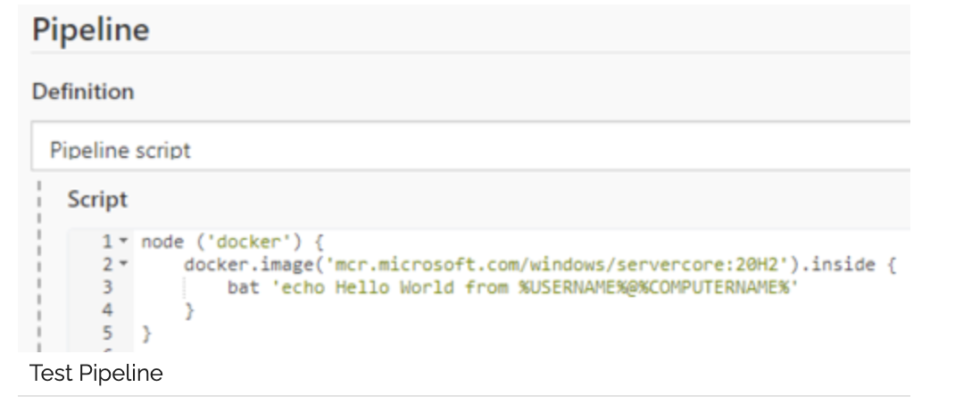Click line number 4 in the gutter
Screen dimensions: 980x412
[x=106, y=310]
